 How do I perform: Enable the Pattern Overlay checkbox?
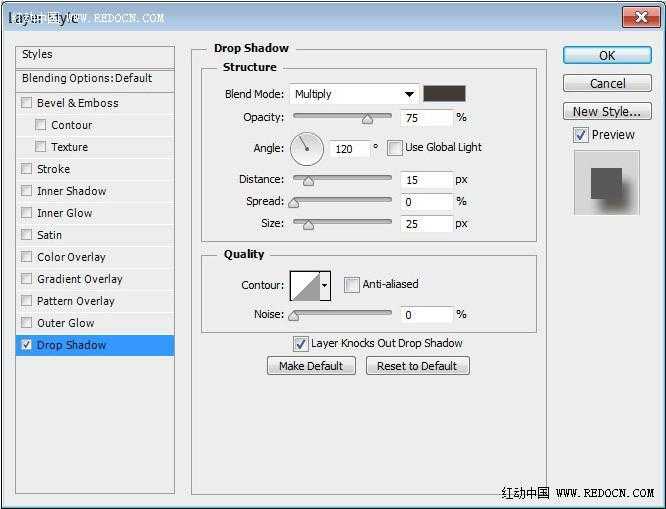[x=26, y=301]
